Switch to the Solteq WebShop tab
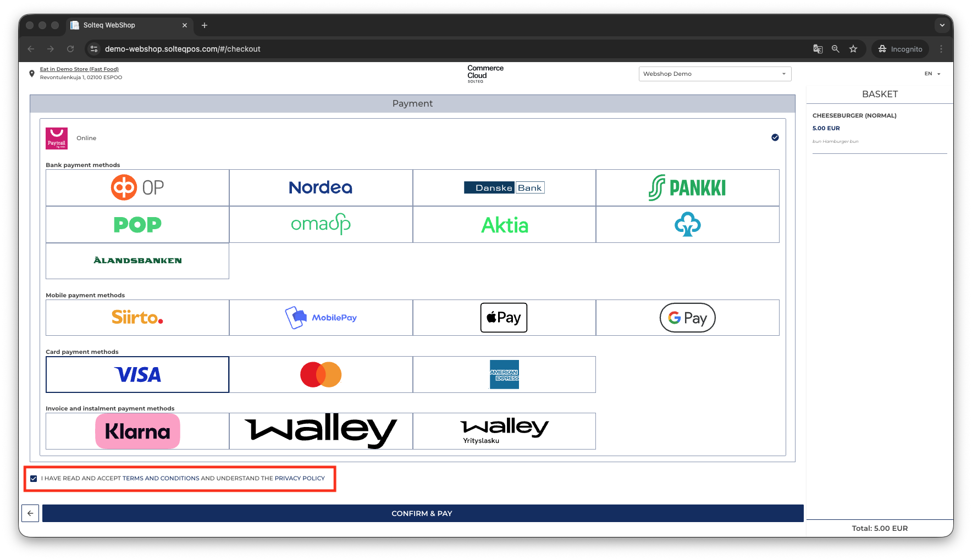Viewport: 972px width, 560px height. coord(129,25)
